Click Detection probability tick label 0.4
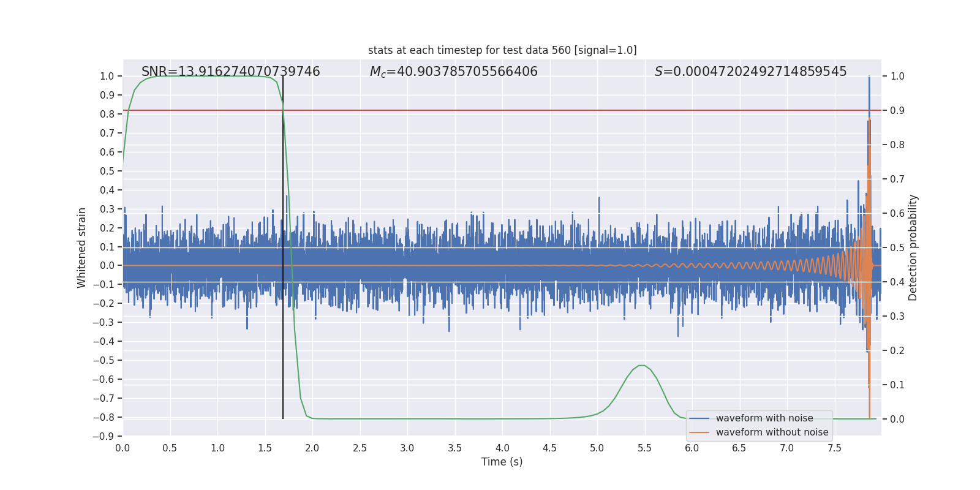980x490 pixels. 897,282
